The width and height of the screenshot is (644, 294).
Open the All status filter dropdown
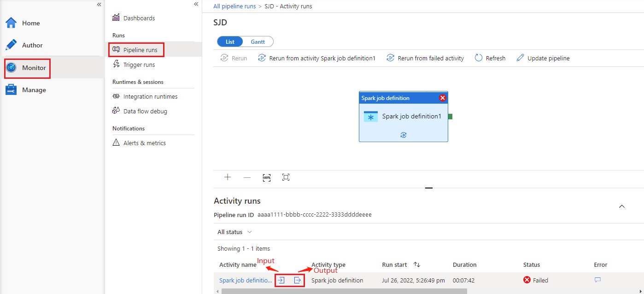(x=234, y=232)
